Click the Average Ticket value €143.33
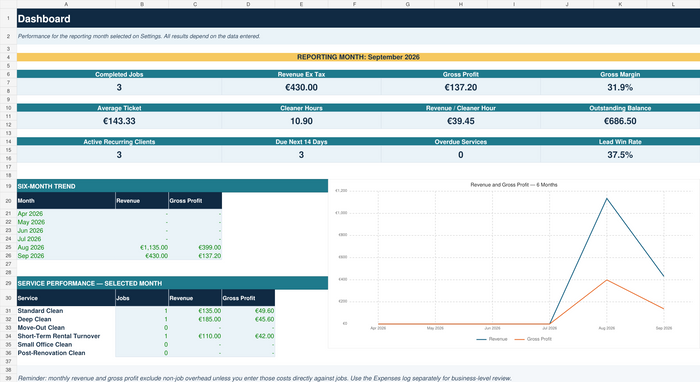700x382 pixels. tap(119, 121)
